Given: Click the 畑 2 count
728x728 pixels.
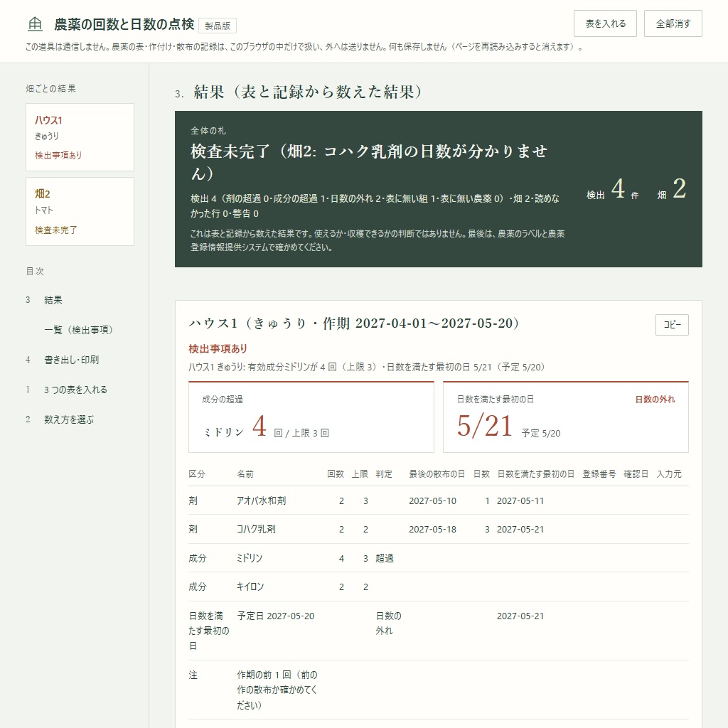Looking at the screenshot, I should (671, 189).
